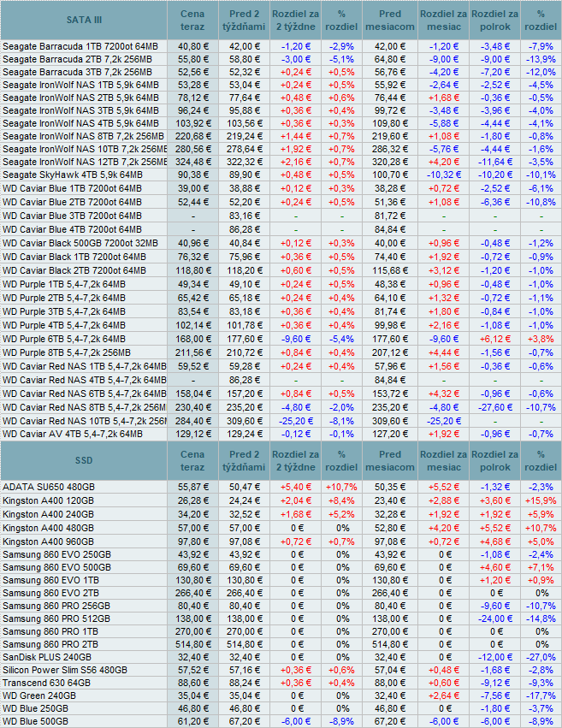
Task: Click WD Caviar Red NAS 8TB half-year -27,60 €
Action: pyautogui.click(x=495, y=408)
